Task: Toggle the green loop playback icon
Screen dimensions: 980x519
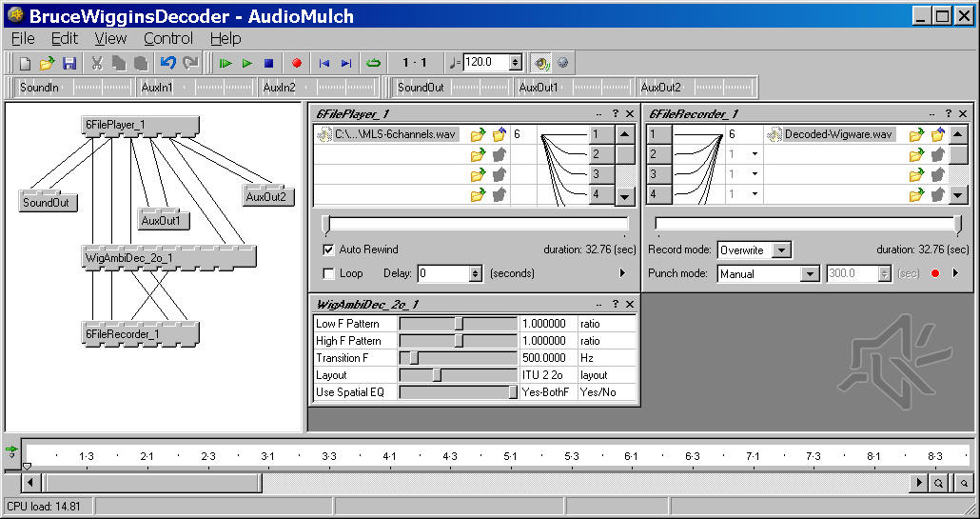Action: coord(373,63)
